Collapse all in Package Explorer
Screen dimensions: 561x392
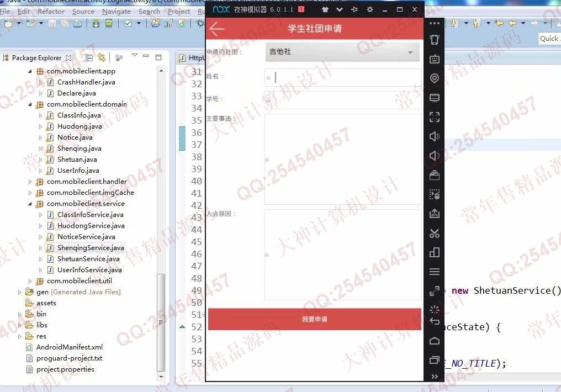coord(89,57)
